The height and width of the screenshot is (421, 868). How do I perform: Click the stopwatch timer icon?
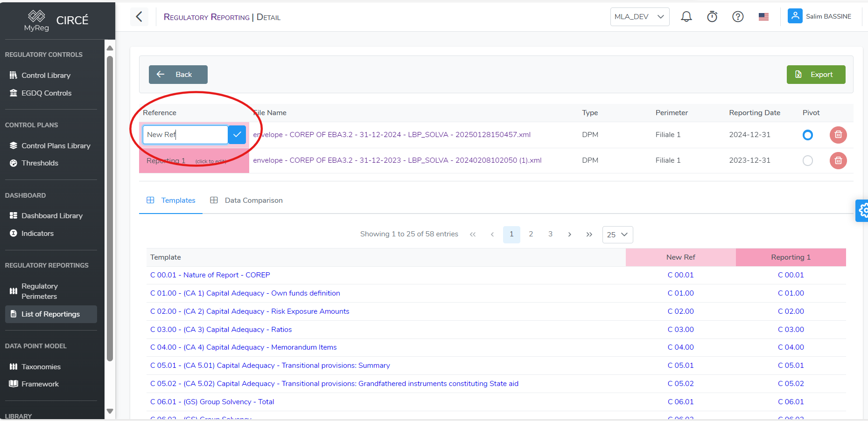[x=712, y=16]
